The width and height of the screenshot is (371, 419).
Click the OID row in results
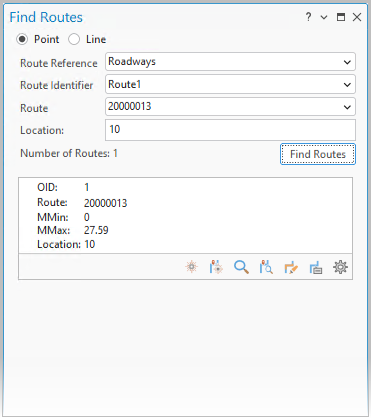click(63, 187)
